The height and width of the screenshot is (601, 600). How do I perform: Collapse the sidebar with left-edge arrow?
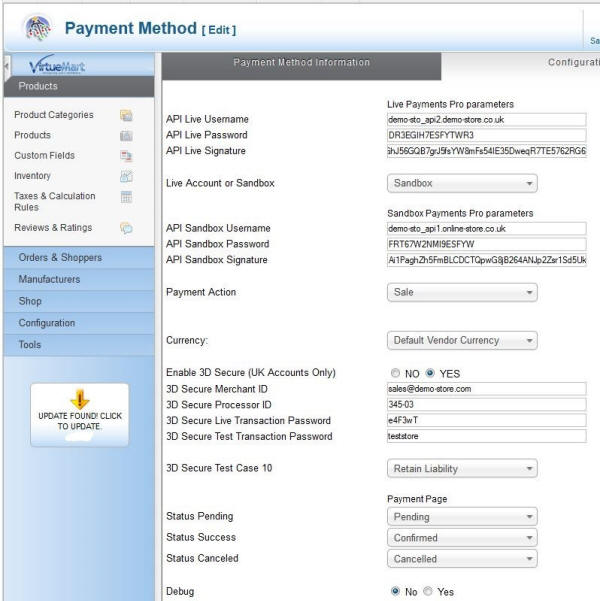tap(6, 66)
